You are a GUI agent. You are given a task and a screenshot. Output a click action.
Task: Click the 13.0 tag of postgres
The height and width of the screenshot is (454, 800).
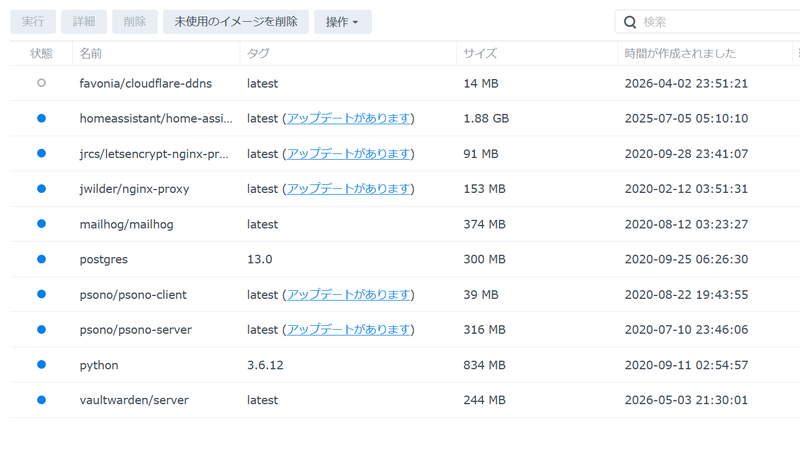[x=260, y=259]
